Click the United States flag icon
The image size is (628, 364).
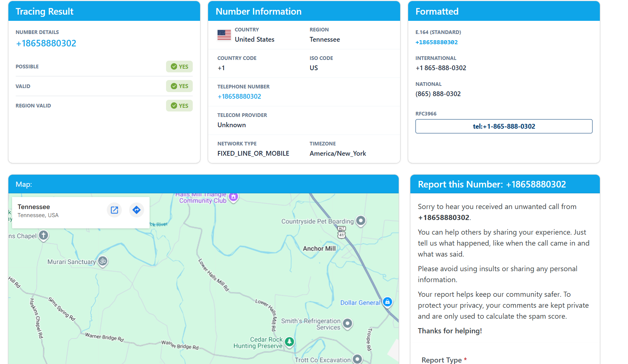point(224,35)
